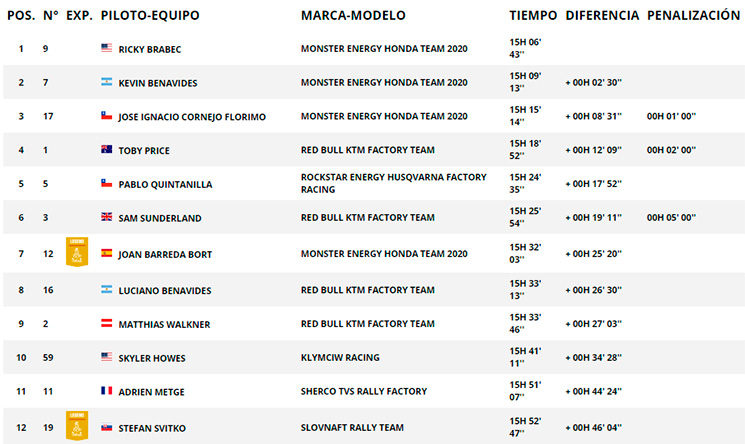This screenshot has width=745, height=444.
Task: Click the Spanish flag beside Joan Barreda Bort
Action: (106, 253)
